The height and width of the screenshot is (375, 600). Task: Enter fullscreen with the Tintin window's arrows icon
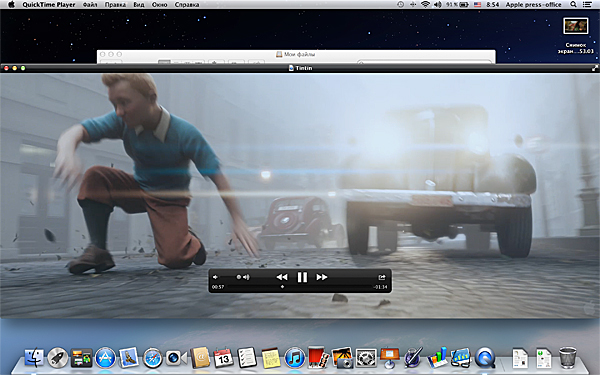tap(595, 68)
